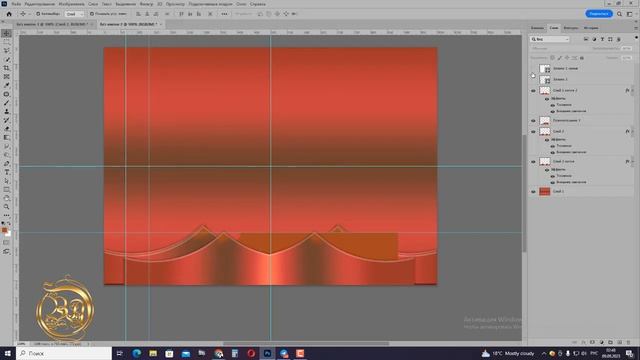The image size is (640, 360).
Task: Collapse effects of top 'Слой 1 копия 2' layer
Action: tap(633, 91)
